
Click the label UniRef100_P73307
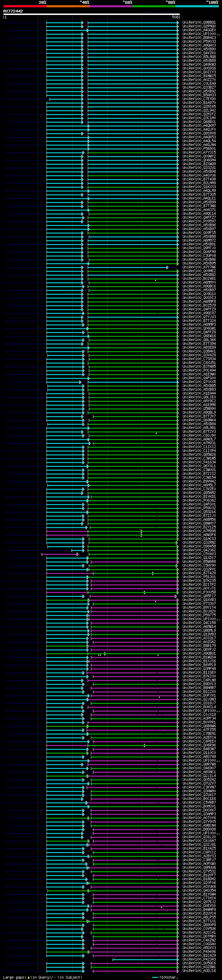[199, 604]
